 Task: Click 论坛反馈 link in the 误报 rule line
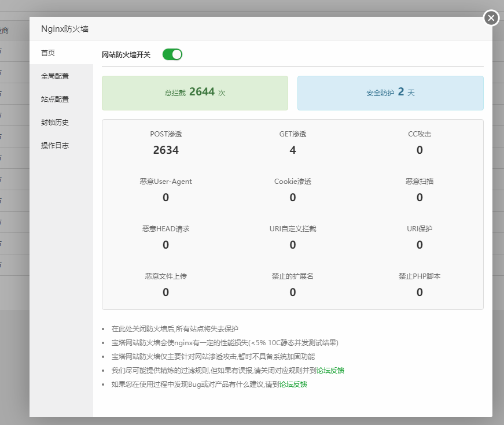coord(330,371)
